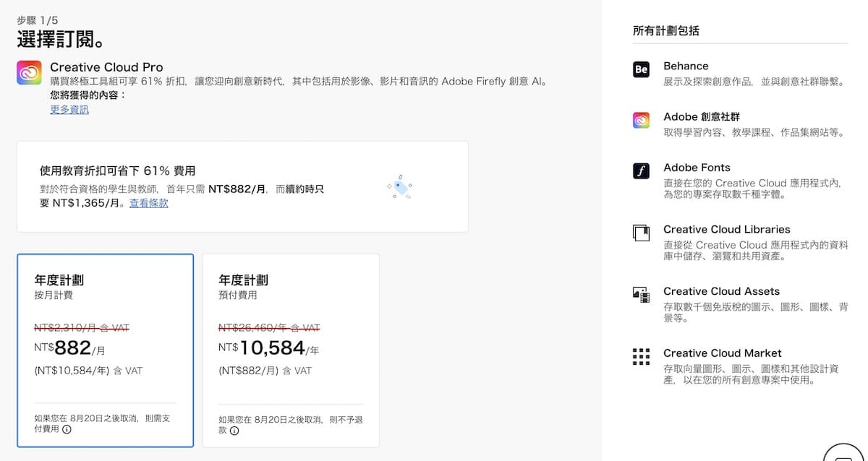Click the Adobe Fonts icon

641,171
